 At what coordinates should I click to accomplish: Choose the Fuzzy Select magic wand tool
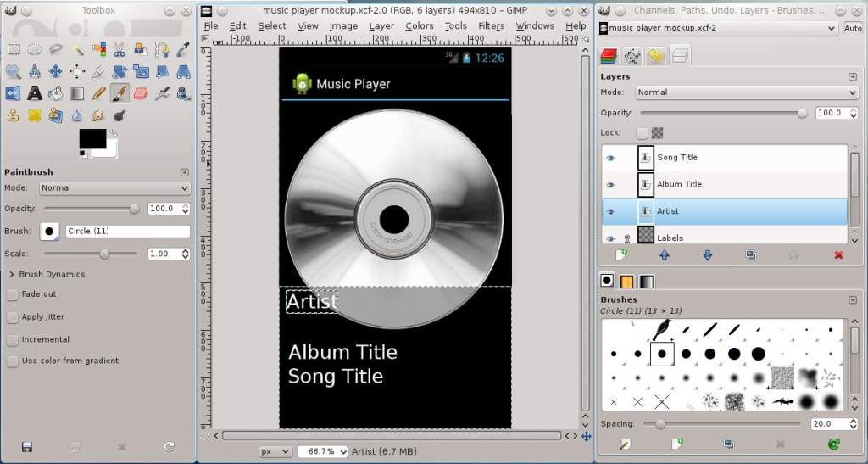click(x=77, y=49)
